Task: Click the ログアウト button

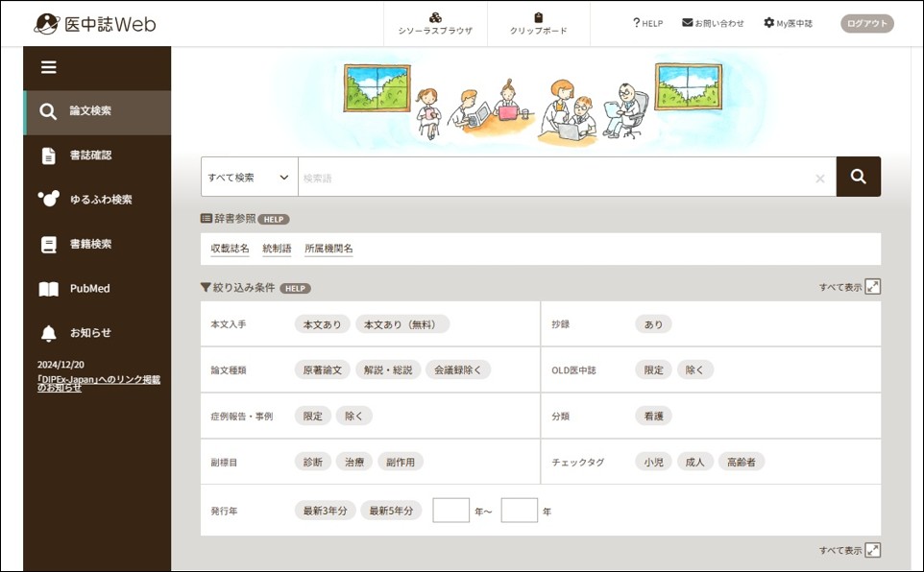Action: click(866, 24)
